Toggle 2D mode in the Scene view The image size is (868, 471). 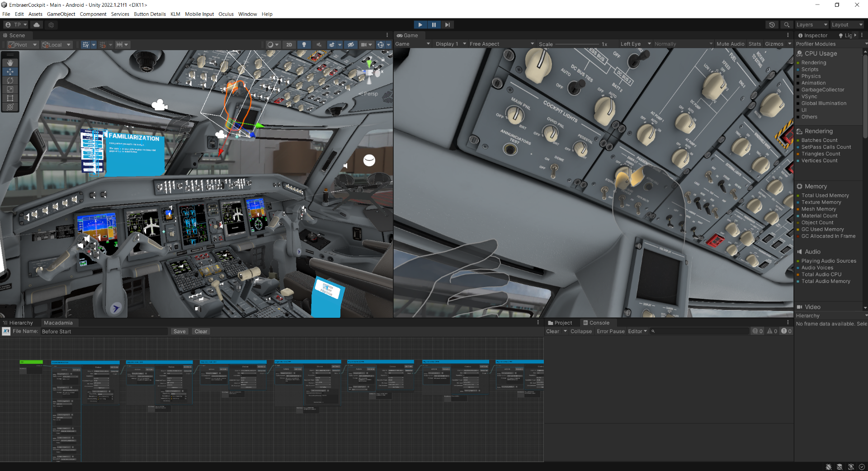(289, 45)
